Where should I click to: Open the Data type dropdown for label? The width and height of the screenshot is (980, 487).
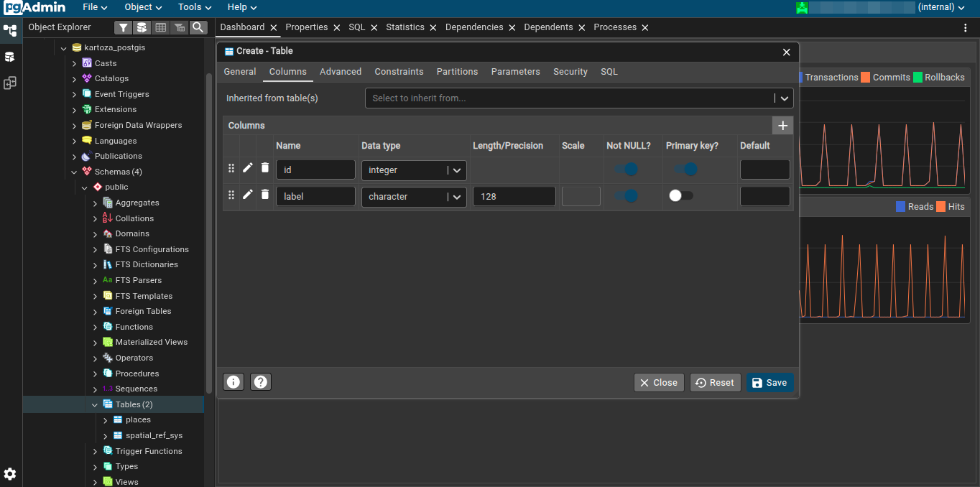point(457,195)
